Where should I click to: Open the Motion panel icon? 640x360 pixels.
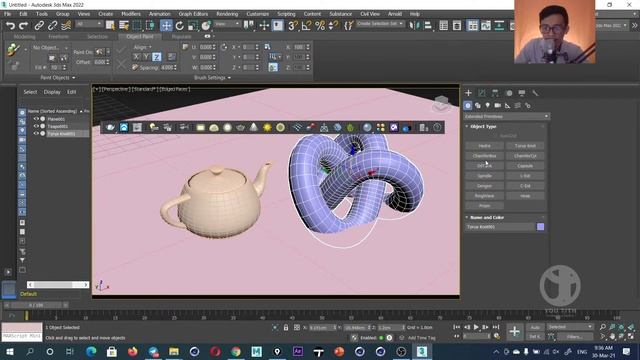pyautogui.click(x=509, y=93)
